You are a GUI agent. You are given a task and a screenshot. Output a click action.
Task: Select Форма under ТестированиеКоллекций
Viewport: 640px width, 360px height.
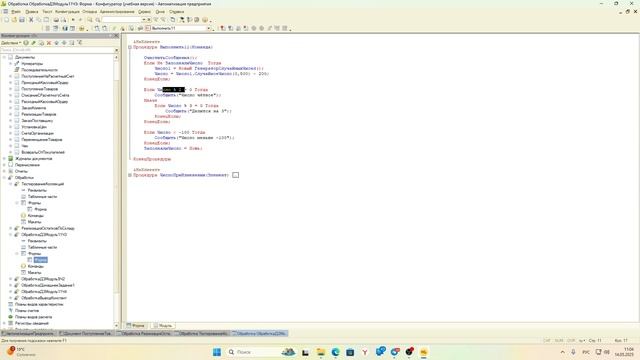[x=40, y=209]
